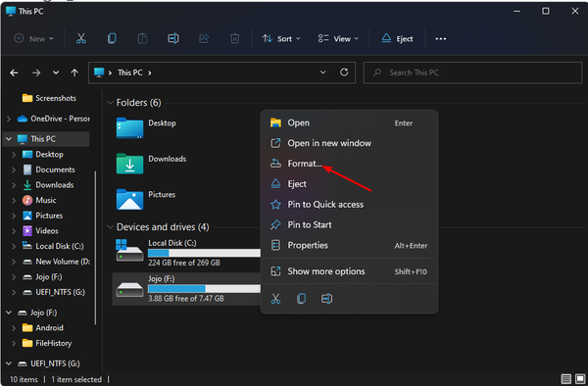Image resolution: width=588 pixels, height=386 pixels.
Task: Click the Copy icon at context menu bottom
Action: (x=301, y=299)
